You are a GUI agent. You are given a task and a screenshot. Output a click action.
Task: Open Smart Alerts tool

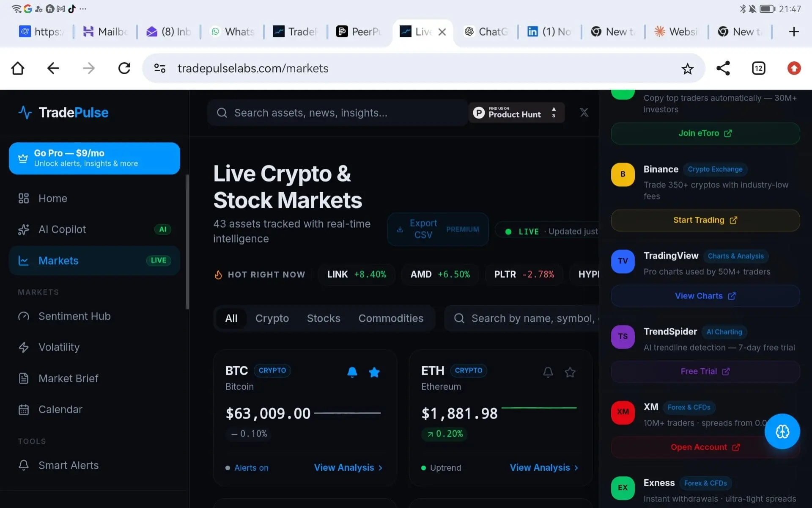coord(94,465)
